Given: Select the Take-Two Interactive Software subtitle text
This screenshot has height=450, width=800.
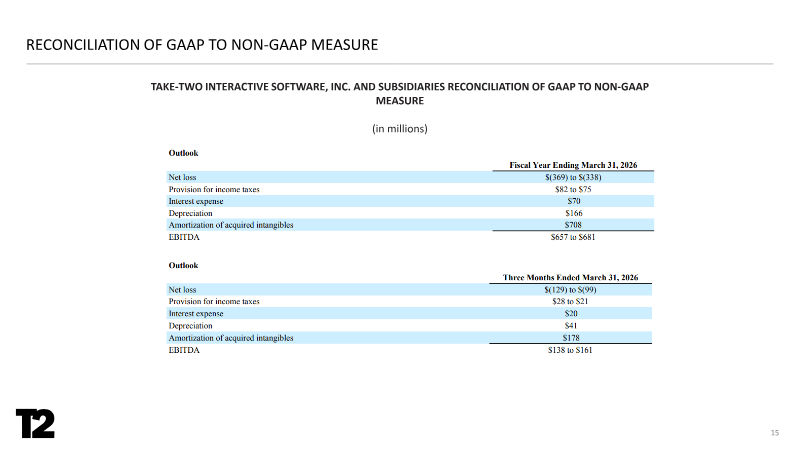Looking at the screenshot, I should point(399,94).
